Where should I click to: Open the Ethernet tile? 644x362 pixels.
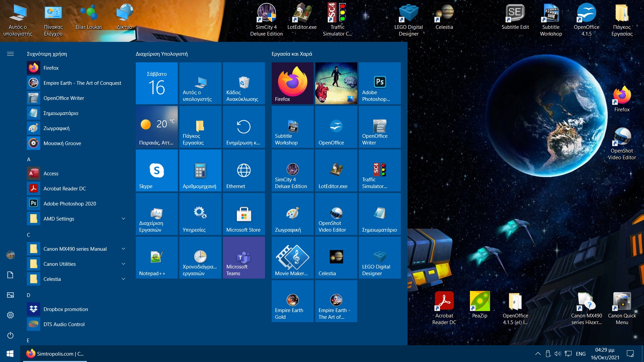click(244, 170)
